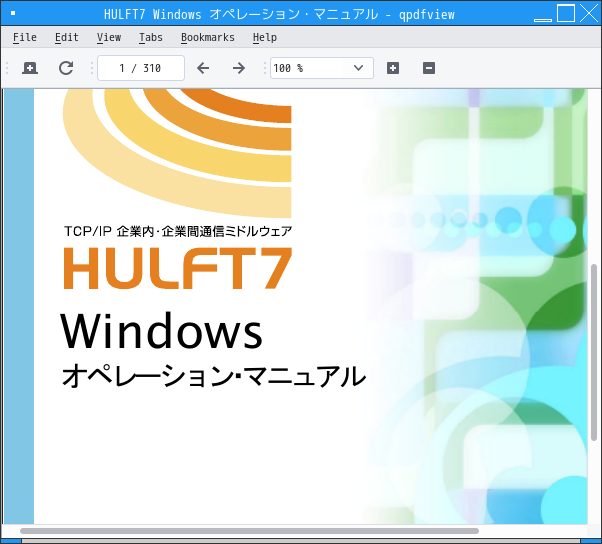602x544 pixels.
Task: Close the qpdfview window
Action: 589,13
